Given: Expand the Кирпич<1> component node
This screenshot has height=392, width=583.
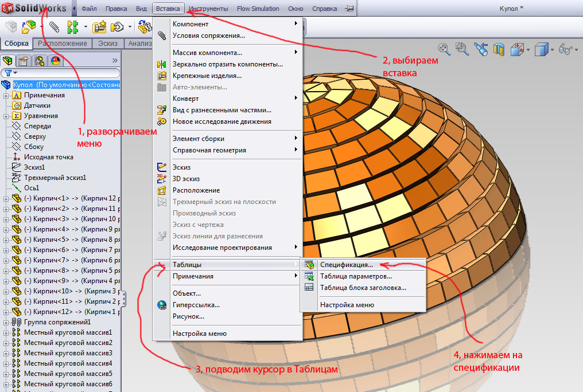Looking at the screenshot, I should click(x=6, y=198).
